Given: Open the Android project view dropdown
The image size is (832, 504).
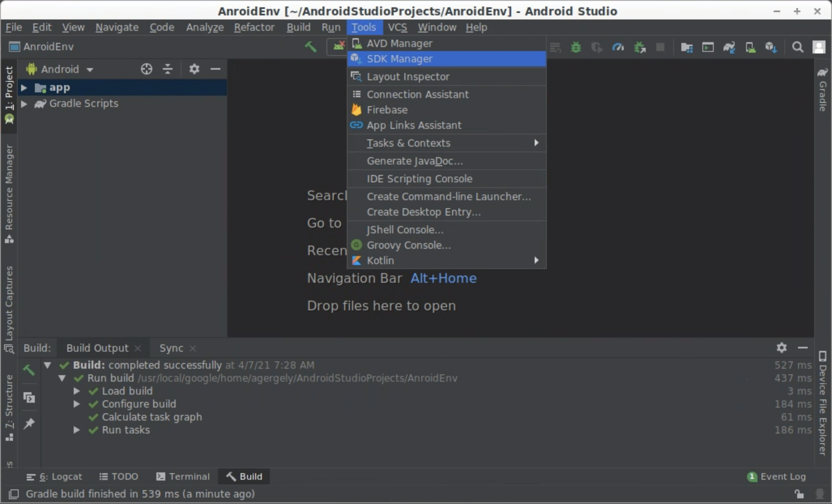Looking at the screenshot, I should [x=61, y=69].
